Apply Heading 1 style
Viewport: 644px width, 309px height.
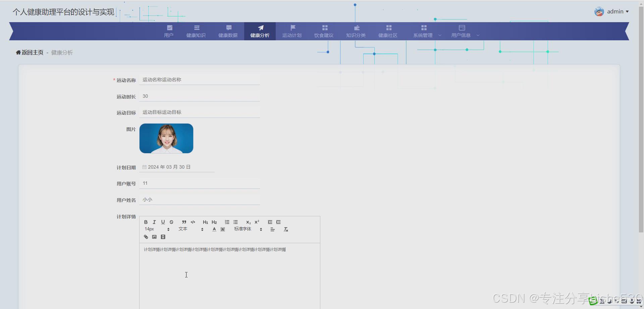click(205, 222)
